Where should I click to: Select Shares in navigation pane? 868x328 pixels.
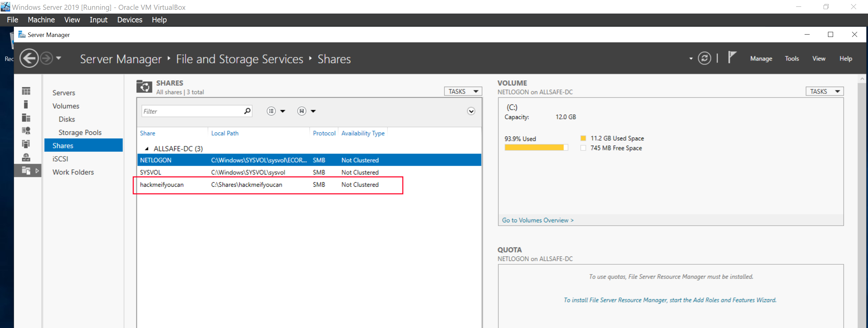(x=83, y=145)
